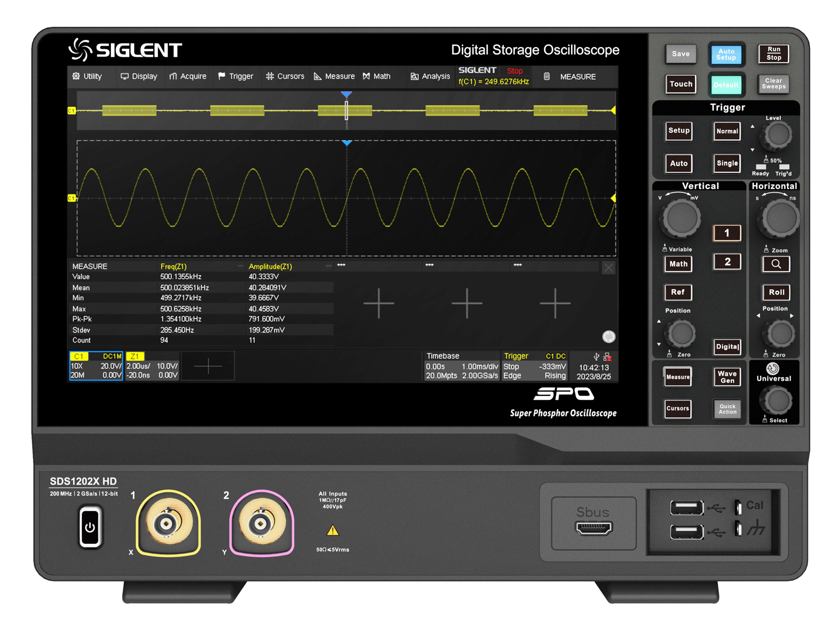Toggle channel 2 with button 2
The height and width of the screenshot is (630, 840).
tap(727, 261)
